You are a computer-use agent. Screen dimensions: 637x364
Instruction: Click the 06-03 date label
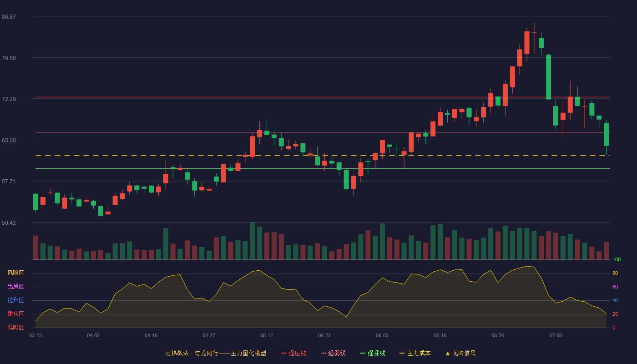pyautogui.click(x=382, y=335)
